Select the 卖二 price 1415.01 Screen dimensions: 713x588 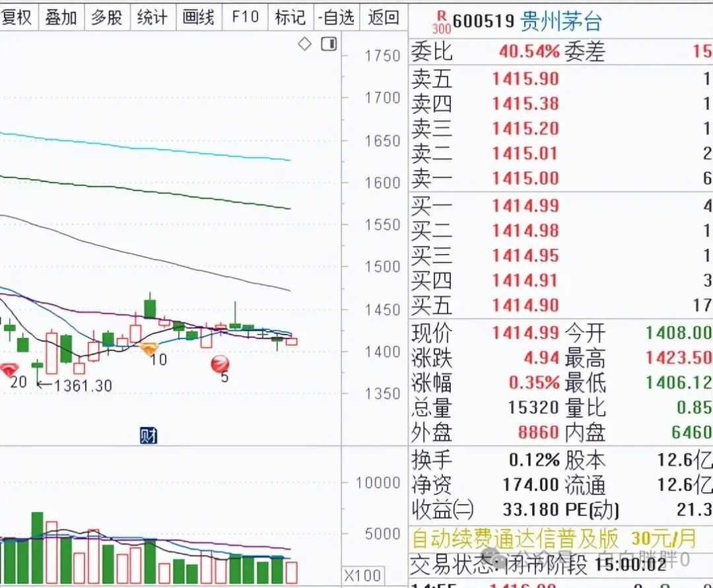(526, 154)
